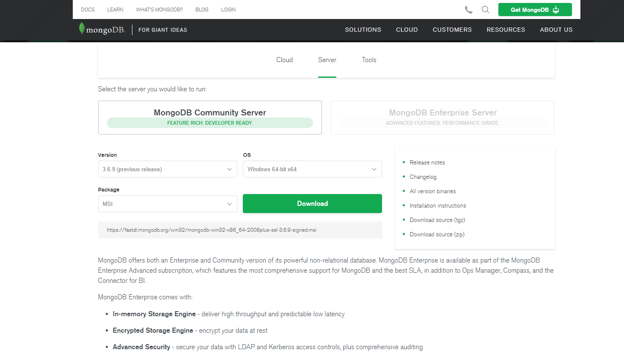Go to BLOG

pos(202,10)
